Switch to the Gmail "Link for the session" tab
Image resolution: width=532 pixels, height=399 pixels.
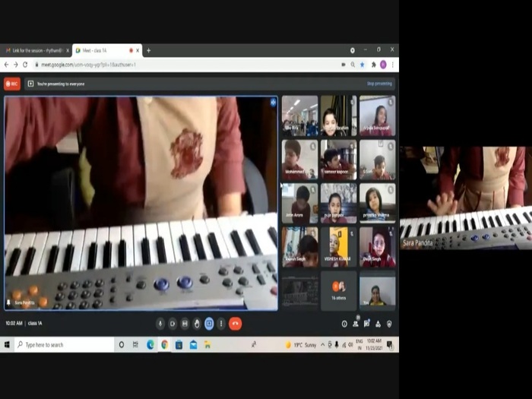36,51
